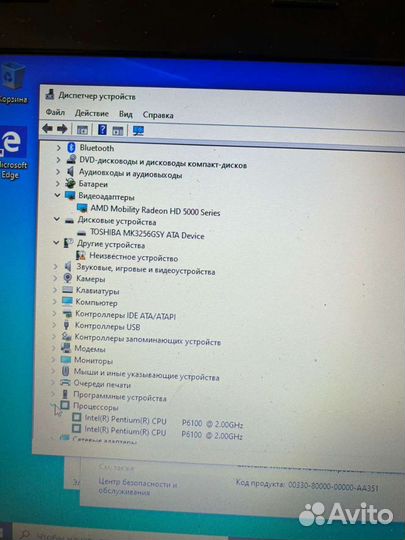Collapse the Видеоадаптеры node
405x540 pixels.
pos(57,195)
